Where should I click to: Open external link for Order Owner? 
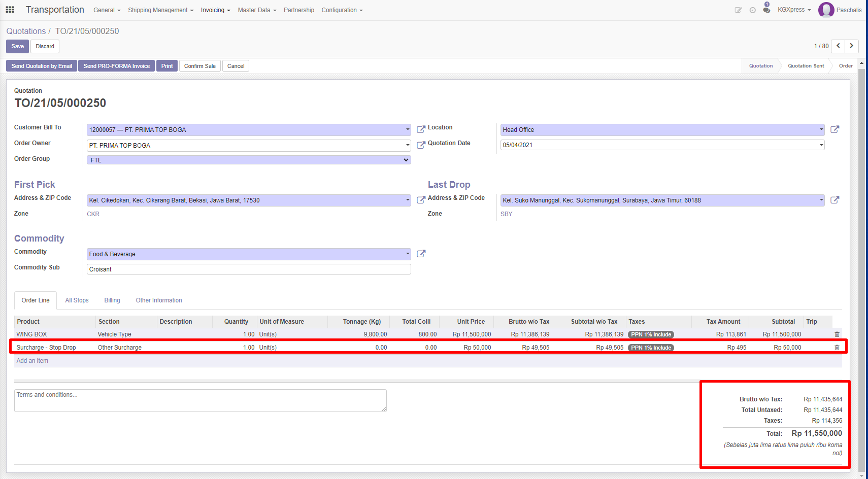(421, 145)
